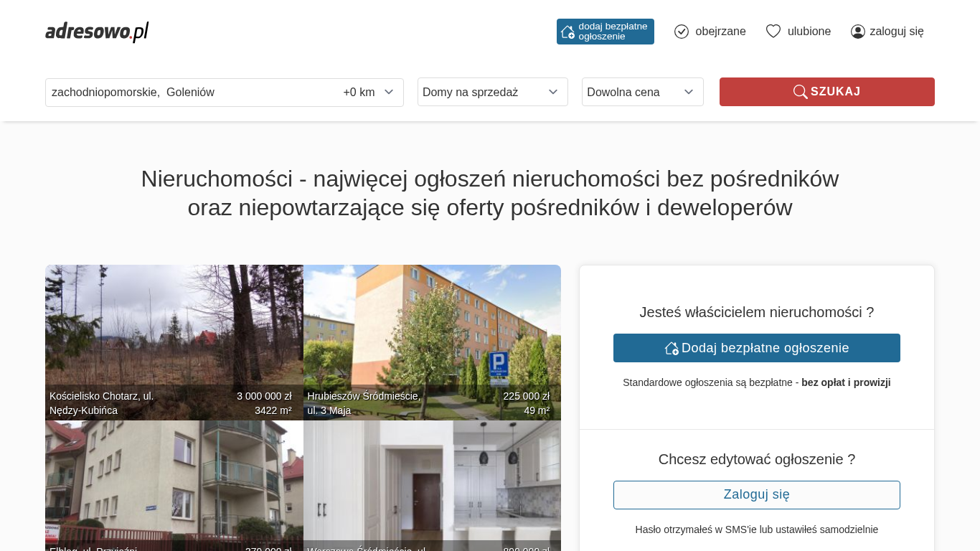Go to ulubione favorites
The image size is (980, 551).
pyautogui.click(x=809, y=32)
